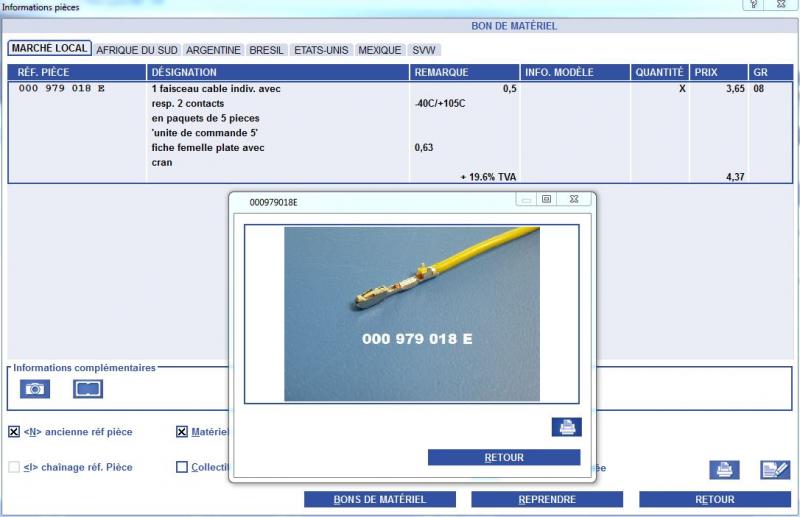Select part reference 000 979 018 E

[x=62, y=88]
